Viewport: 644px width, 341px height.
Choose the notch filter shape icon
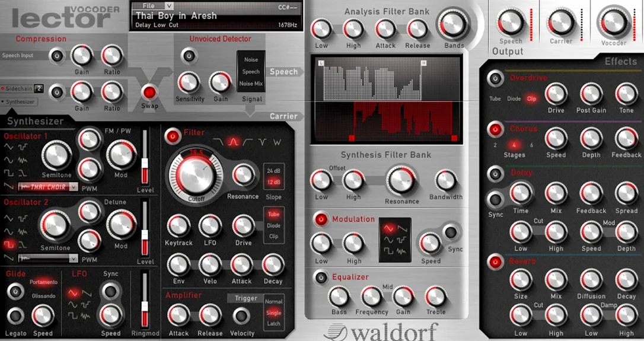pos(262,142)
